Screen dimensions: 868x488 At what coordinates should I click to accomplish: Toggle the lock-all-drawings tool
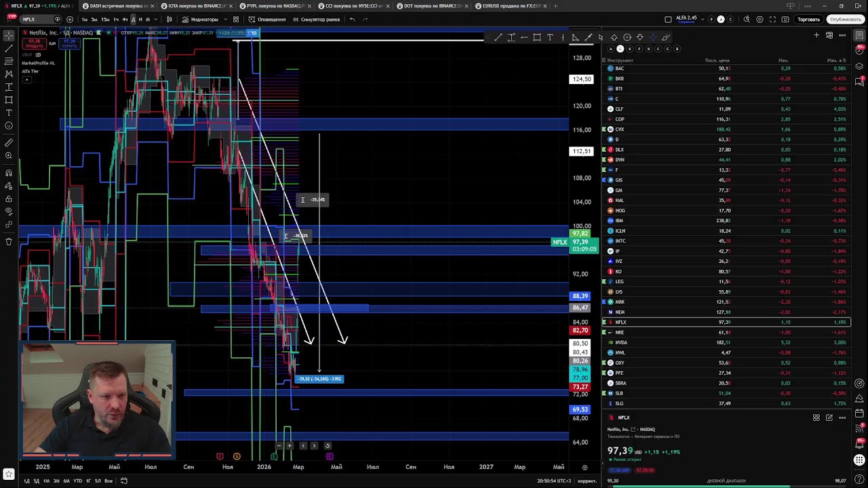click(9, 199)
